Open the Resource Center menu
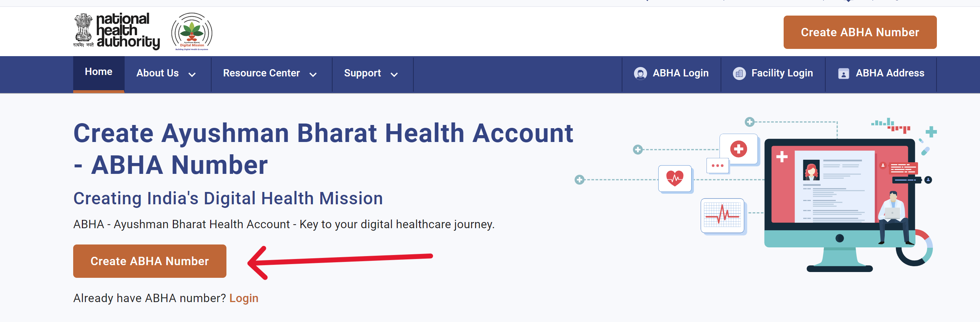Screen dimensions: 980x322 [x=261, y=73]
